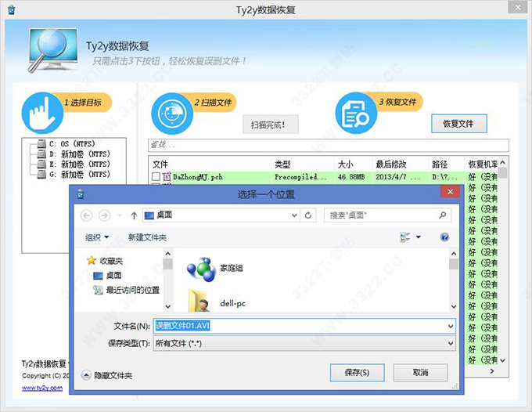Viewport: 532px width, 412px height.
Task: Click the navigation pane scroll-down arrow
Action: pyautogui.click(x=167, y=306)
